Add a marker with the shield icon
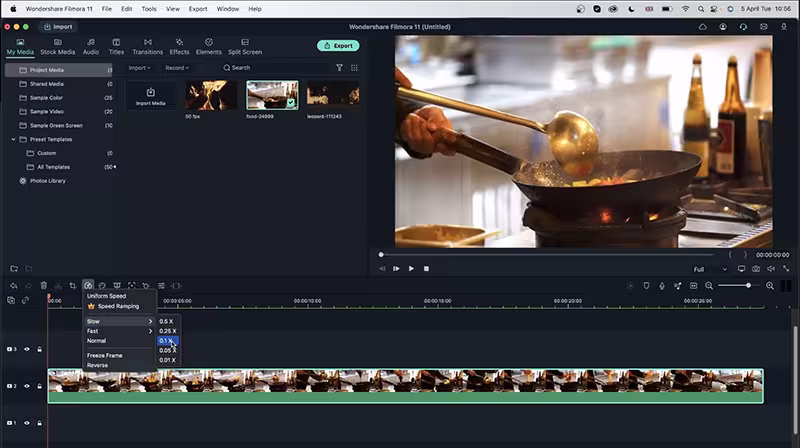800x448 pixels. [646, 286]
